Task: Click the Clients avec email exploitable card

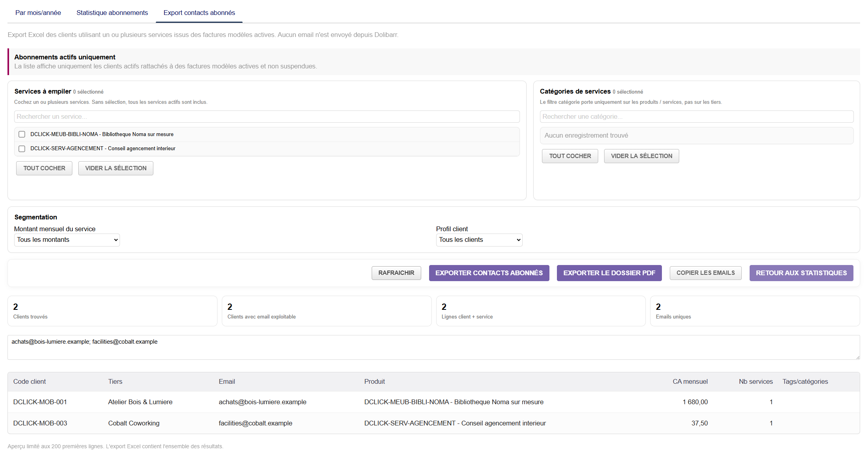Action: point(326,311)
